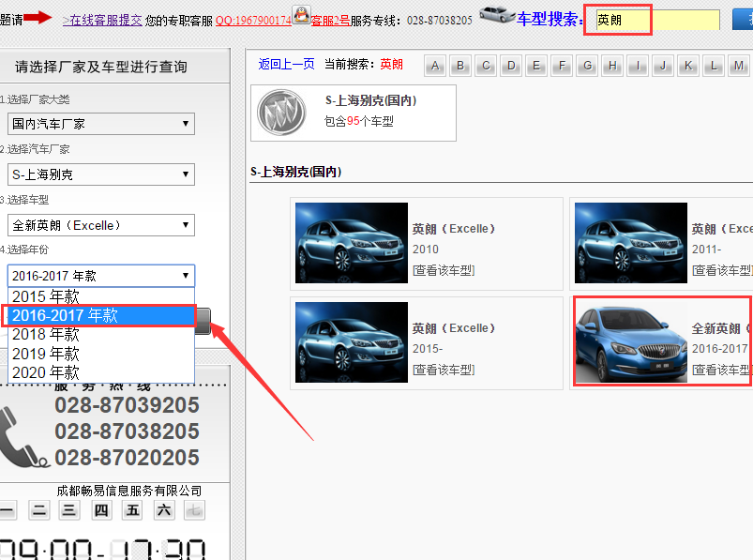The width and height of the screenshot is (753, 560).
Task: Collapse the 2016-2017 年款 year dropdown
Action: tap(101, 276)
